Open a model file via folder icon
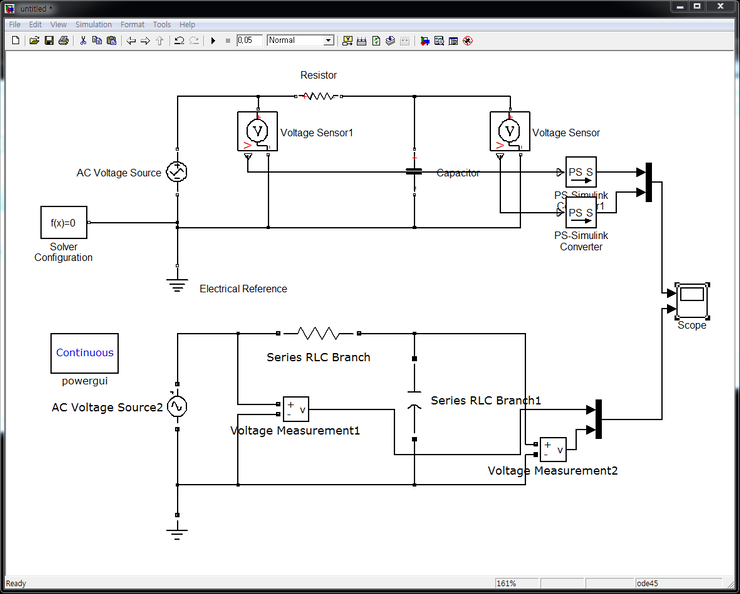This screenshot has width=740, height=594. [34, 41]
